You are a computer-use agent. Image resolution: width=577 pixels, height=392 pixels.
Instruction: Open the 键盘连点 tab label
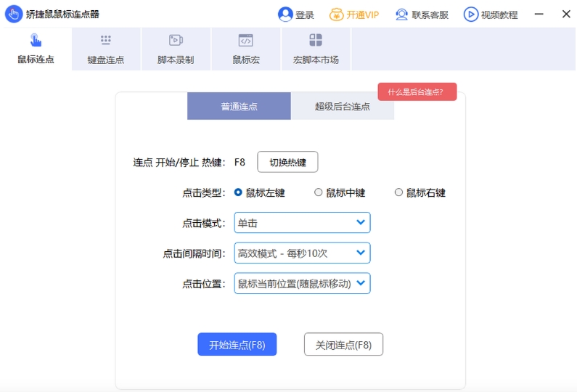[106, 60]
